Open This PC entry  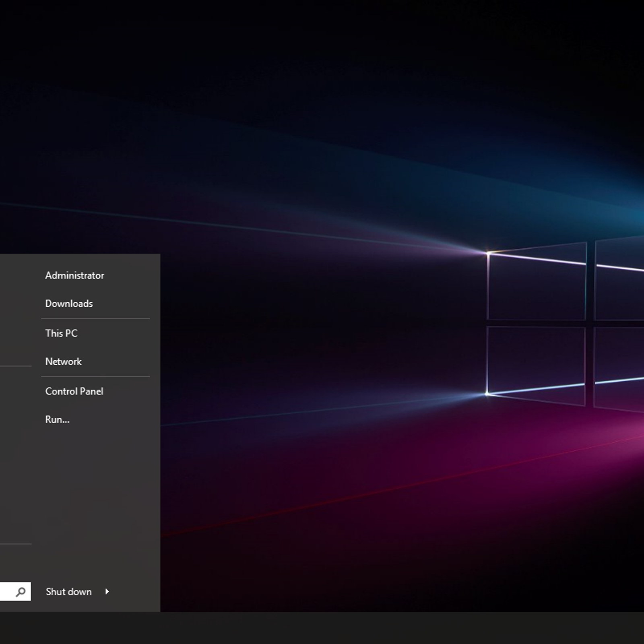pos(61,333)
